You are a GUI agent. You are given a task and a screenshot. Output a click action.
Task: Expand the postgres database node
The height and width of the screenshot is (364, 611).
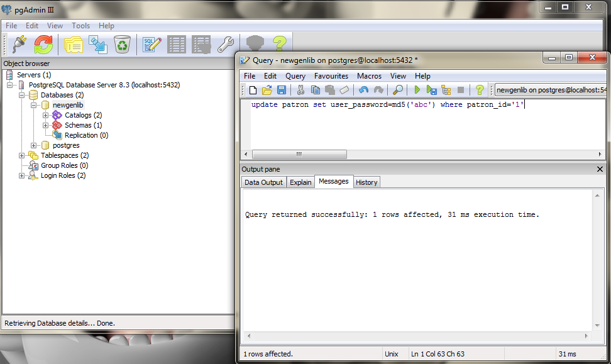pyautogui.click(x=34, y=145)
